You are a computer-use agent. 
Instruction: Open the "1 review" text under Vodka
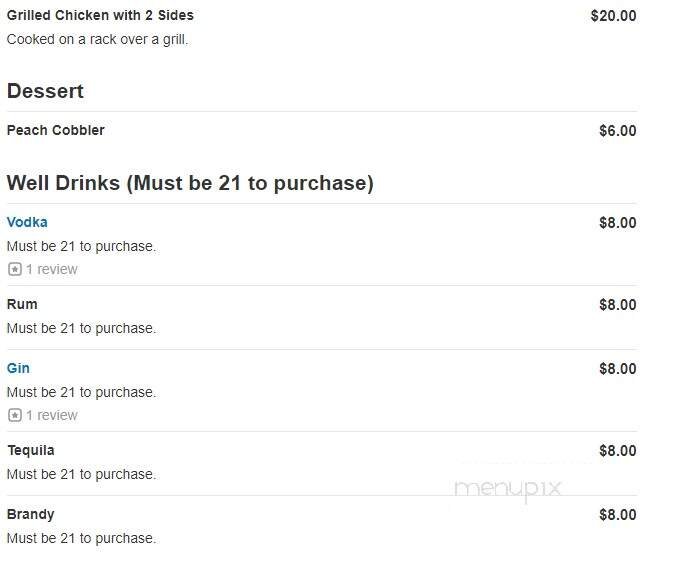(51, 269)
